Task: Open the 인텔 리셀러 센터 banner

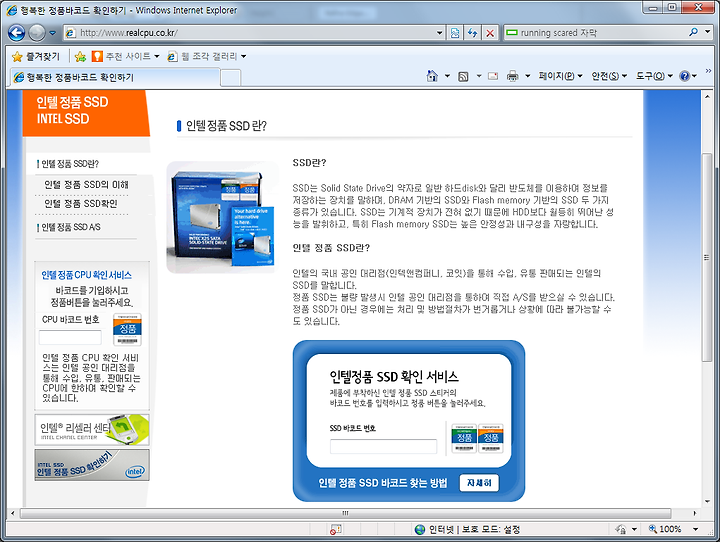Action: coord(92,429)
